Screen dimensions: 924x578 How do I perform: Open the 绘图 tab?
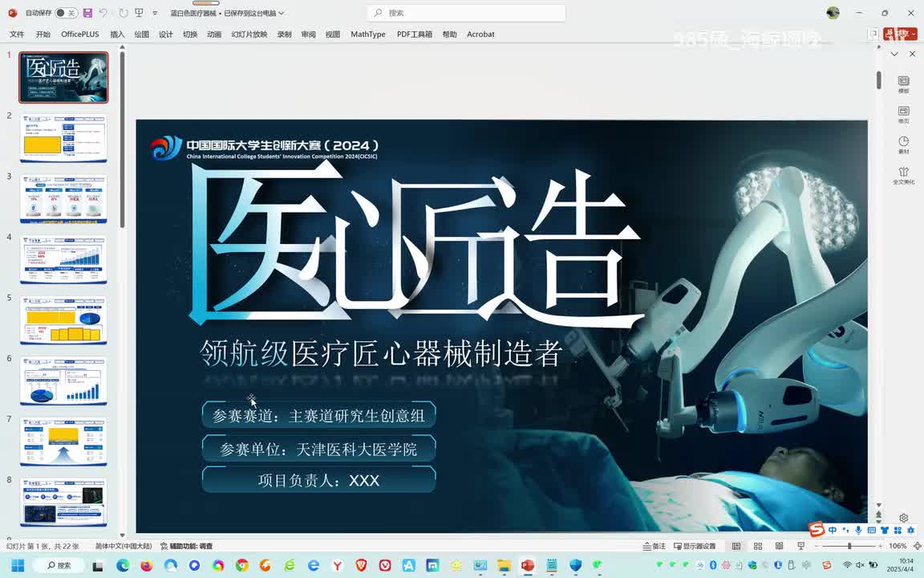[x=141, y=35]
